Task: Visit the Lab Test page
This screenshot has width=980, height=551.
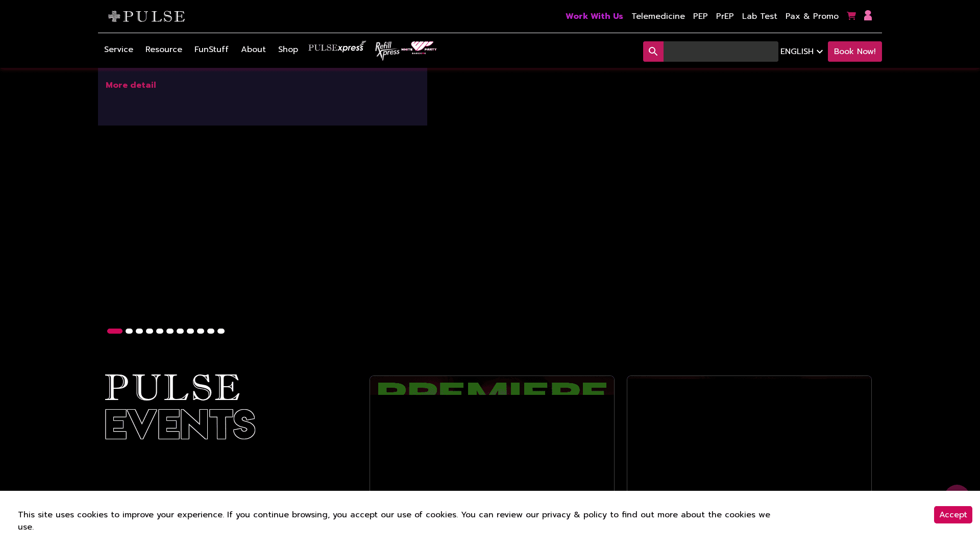Action: [x=759, y=16]
